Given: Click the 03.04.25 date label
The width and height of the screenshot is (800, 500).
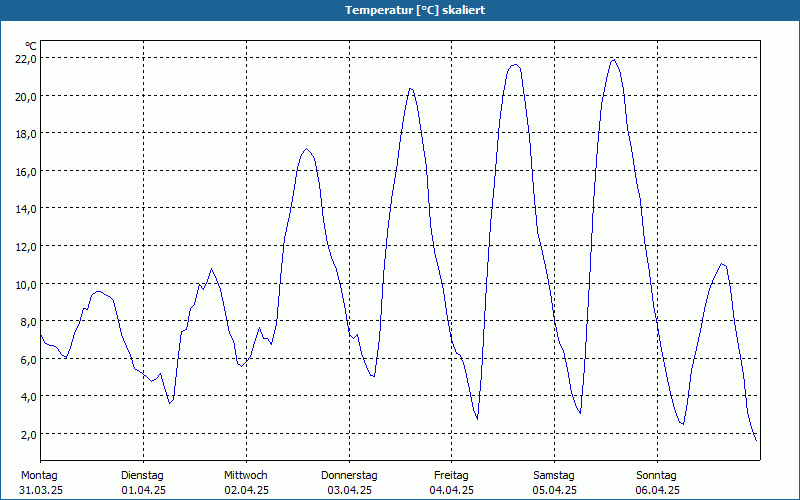Looking at the screenshot, I should point(349,490).
